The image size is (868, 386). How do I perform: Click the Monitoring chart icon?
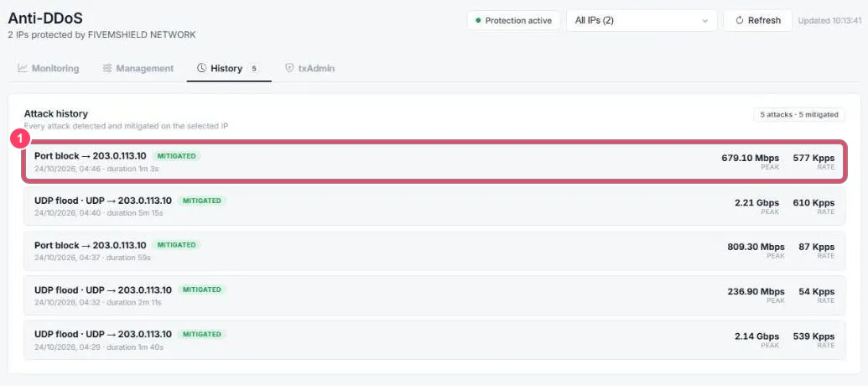tap(22, 68)
